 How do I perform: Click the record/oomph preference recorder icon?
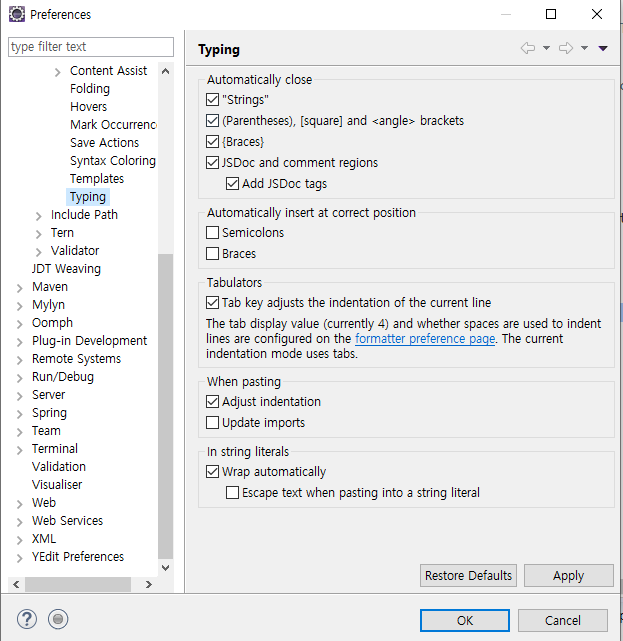[58, 619]
